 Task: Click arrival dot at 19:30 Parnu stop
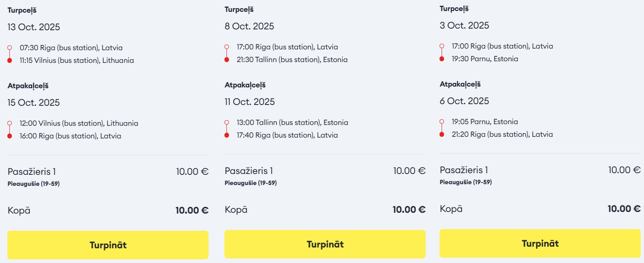tap(442, 59)
